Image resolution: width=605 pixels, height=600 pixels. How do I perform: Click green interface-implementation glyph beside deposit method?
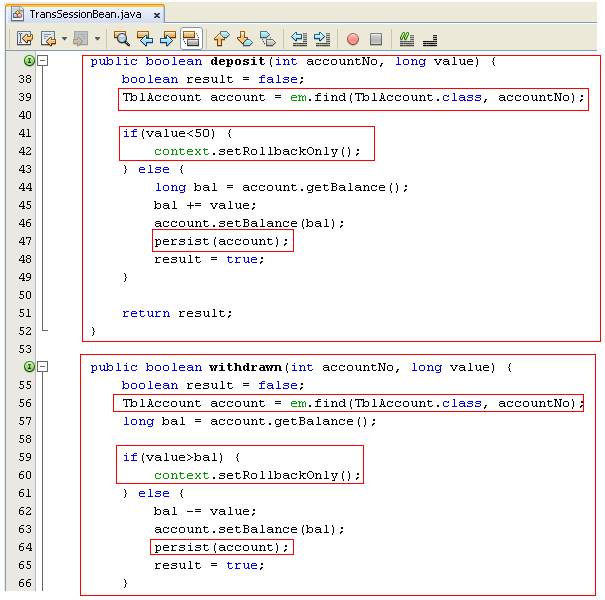(x=29, y=61)
